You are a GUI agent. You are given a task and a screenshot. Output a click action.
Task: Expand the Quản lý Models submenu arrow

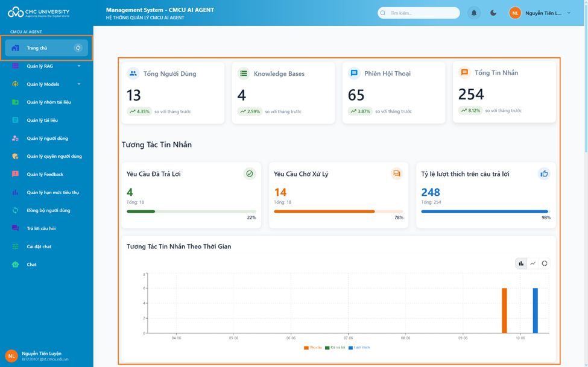(79, 84)
